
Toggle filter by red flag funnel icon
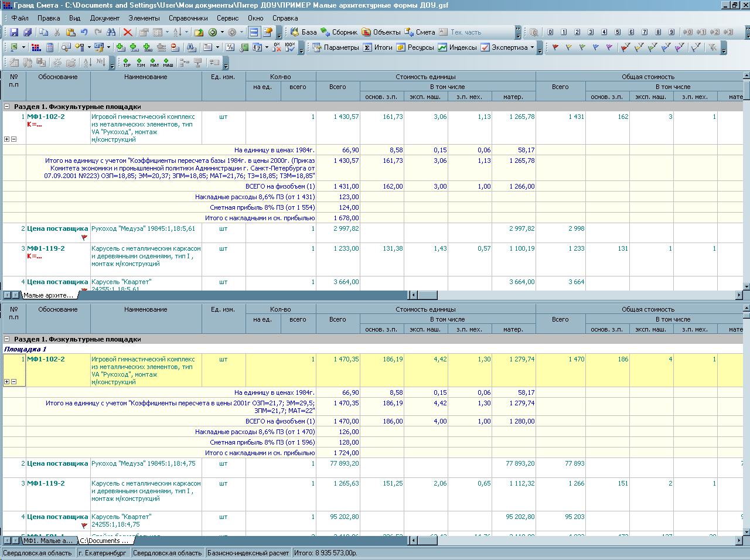pyautogui.click(x=625, y=47)
